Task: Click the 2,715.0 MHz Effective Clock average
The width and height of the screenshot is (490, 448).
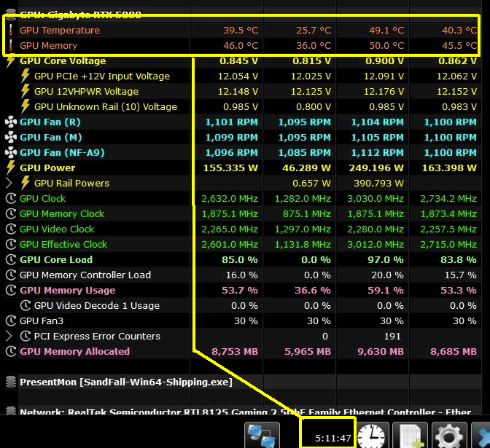Action: (448, 245)
